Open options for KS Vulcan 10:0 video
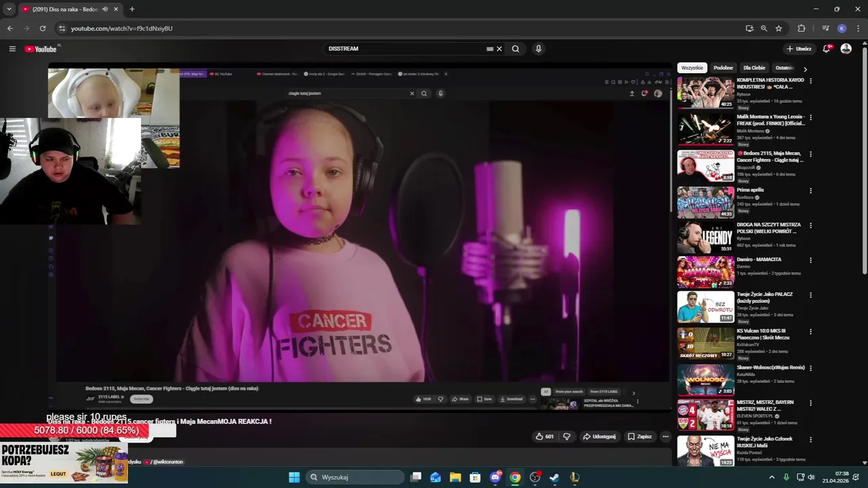 [x=810, y=331]
